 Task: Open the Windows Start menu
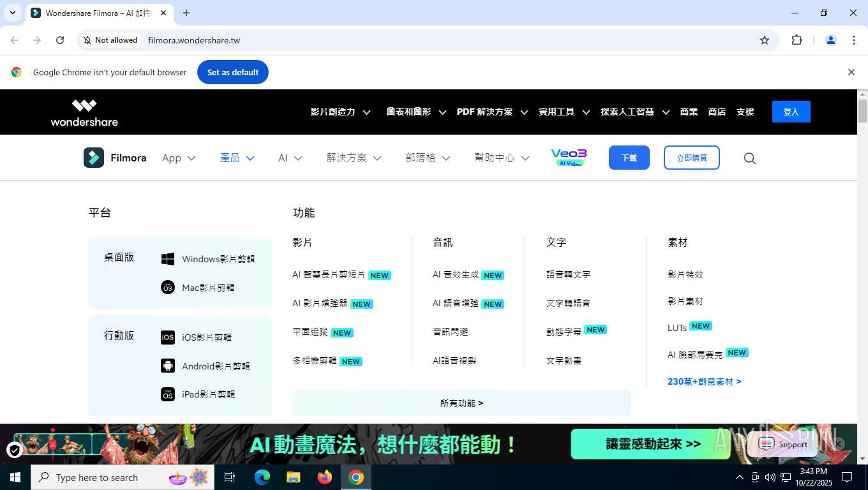pyautogui.click(x=15, y=477)
